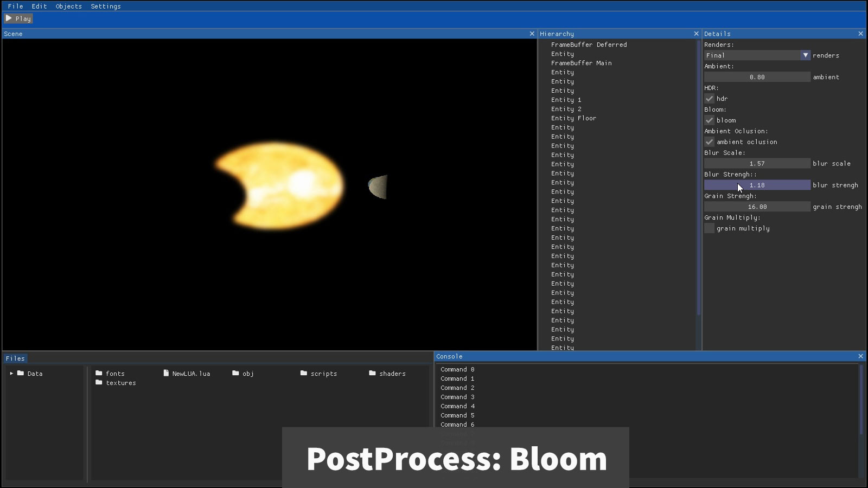Click the blur scale slider
Image resolution: width=868 pixels, height=488 pixels.
(x=757, y=164)
